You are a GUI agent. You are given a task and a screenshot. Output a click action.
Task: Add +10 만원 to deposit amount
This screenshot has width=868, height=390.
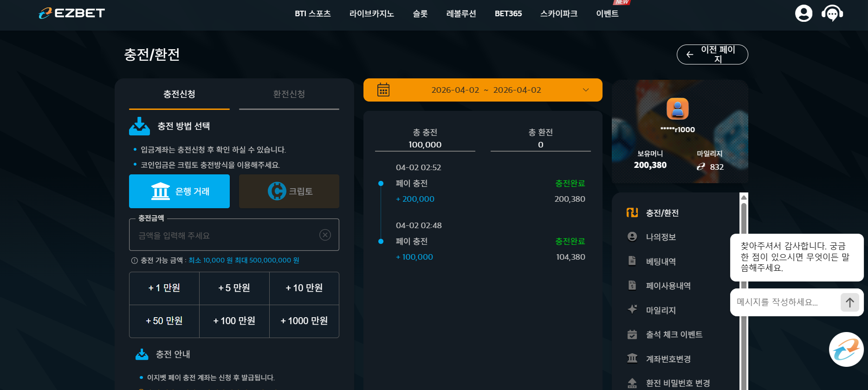click(x=304, y=288)
